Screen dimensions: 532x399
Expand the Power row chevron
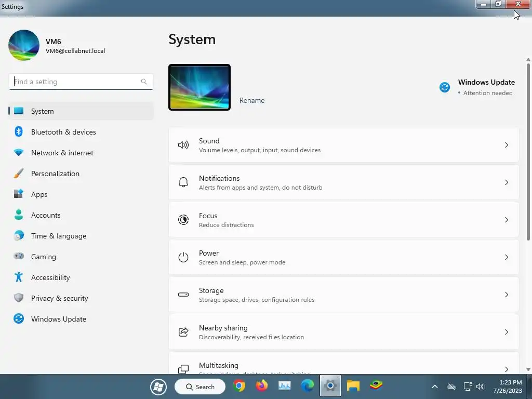point(506,257)
